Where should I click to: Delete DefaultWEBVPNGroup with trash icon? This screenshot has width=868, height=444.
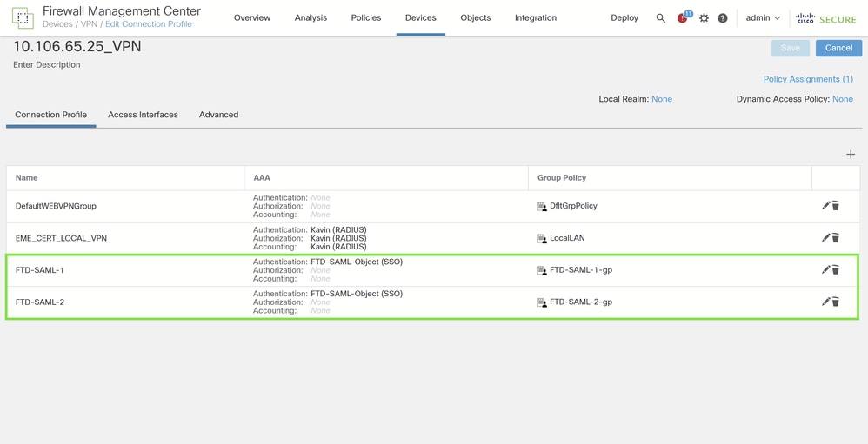836,206
